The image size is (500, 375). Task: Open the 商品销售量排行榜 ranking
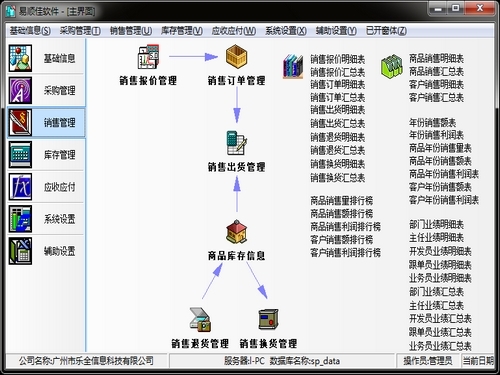[x=341, y=200]
